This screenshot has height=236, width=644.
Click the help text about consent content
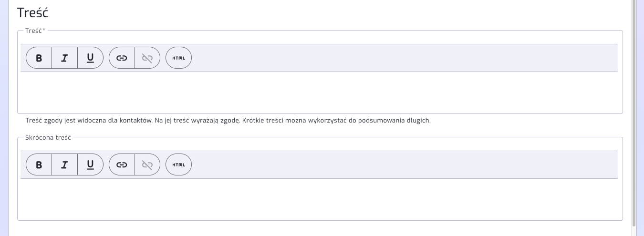228,121
